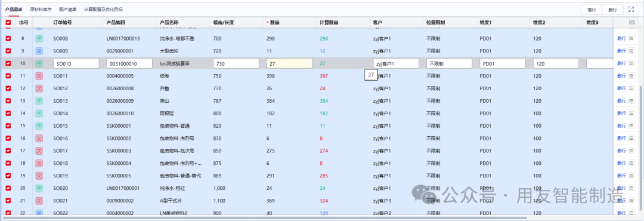Open the column settings icon in table header
This screenshot has height=221, width=644.
pos(631,23)
